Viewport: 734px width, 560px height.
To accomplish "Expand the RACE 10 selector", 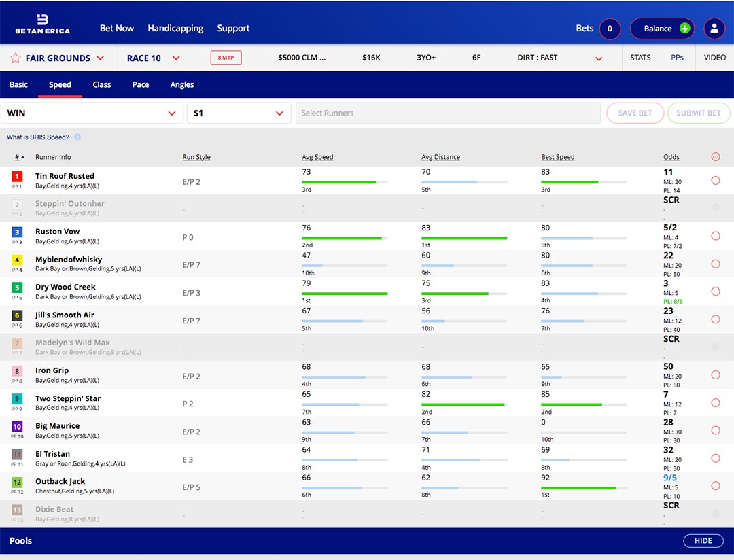I will point(154,58).
